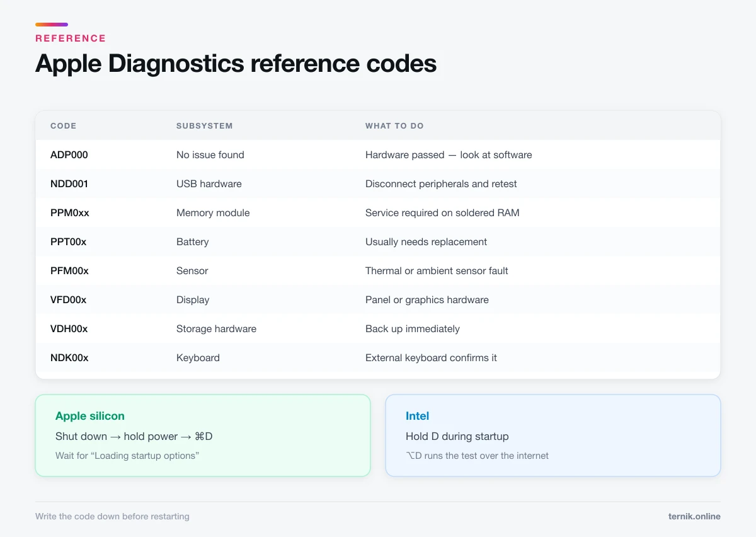
Task: Click code PPM0xx
Action: pos(70,213)
